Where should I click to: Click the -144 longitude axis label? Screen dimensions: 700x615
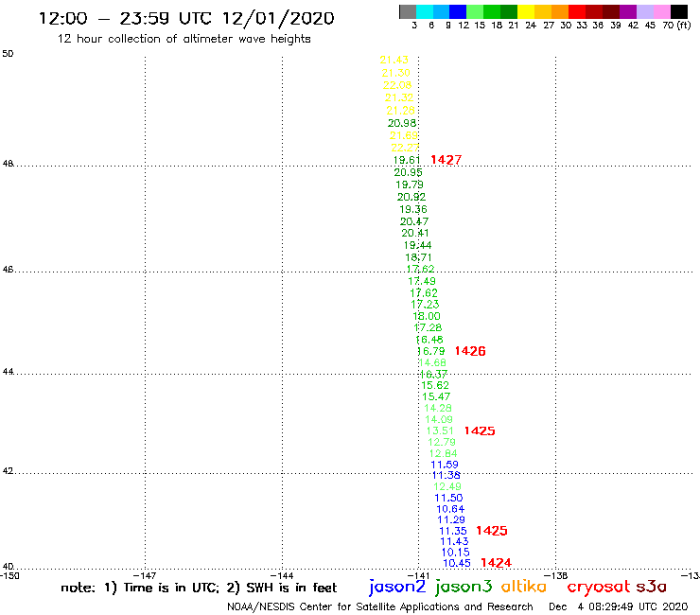[282, 575]
